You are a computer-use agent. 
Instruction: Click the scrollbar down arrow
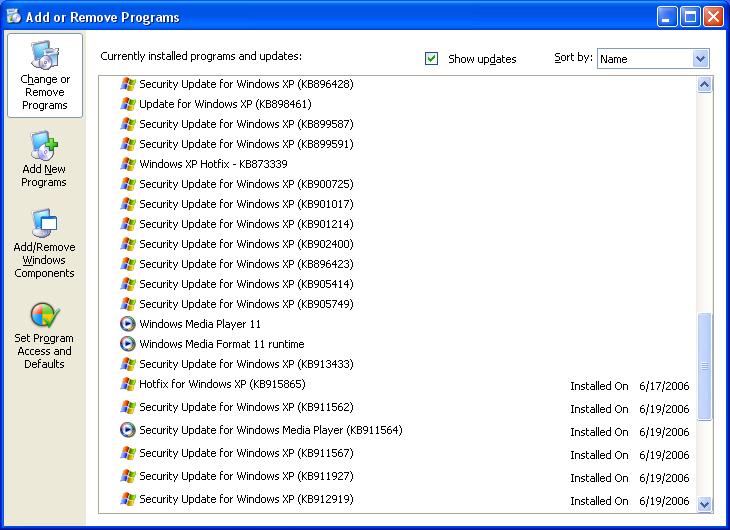704,504
